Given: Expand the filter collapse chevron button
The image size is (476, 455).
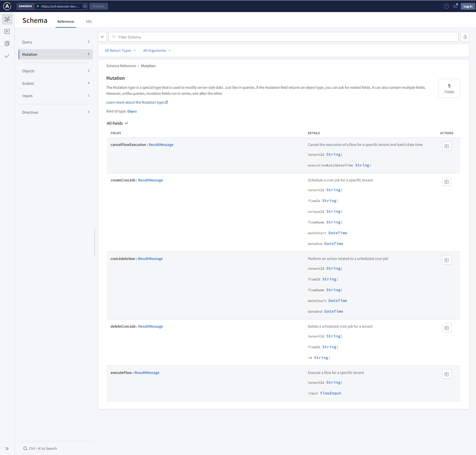Looking at the screenshot, I should tap(102, 37).
